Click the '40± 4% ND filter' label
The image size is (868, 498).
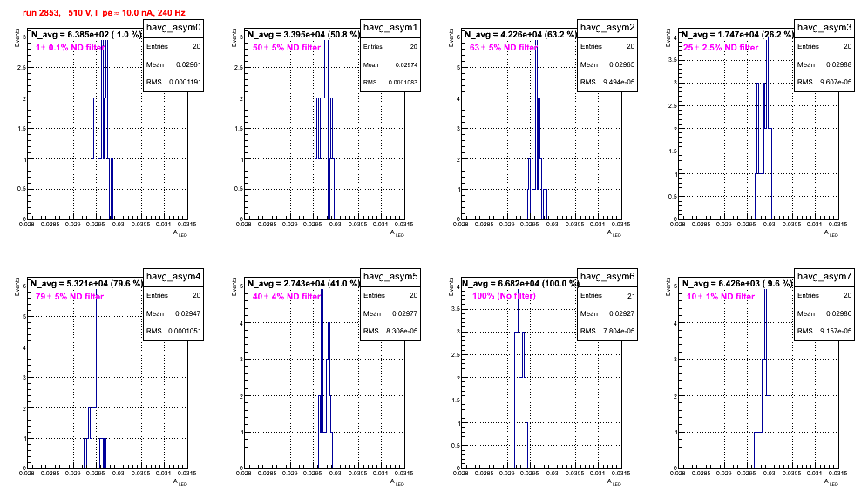[287, 297]
